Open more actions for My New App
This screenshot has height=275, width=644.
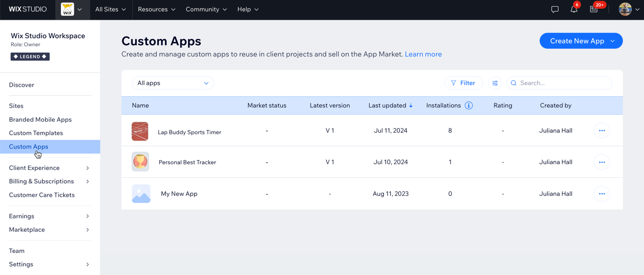pyautogui.click(x=602, y=194)
